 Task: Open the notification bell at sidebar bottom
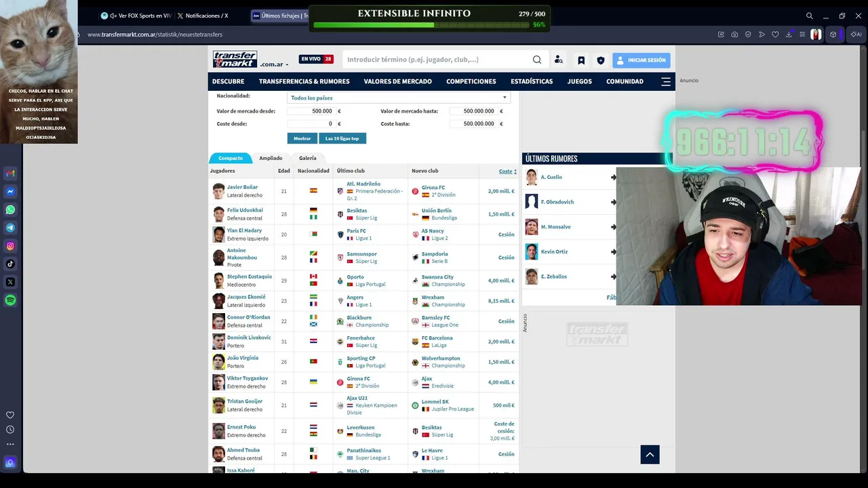[10, 463]
